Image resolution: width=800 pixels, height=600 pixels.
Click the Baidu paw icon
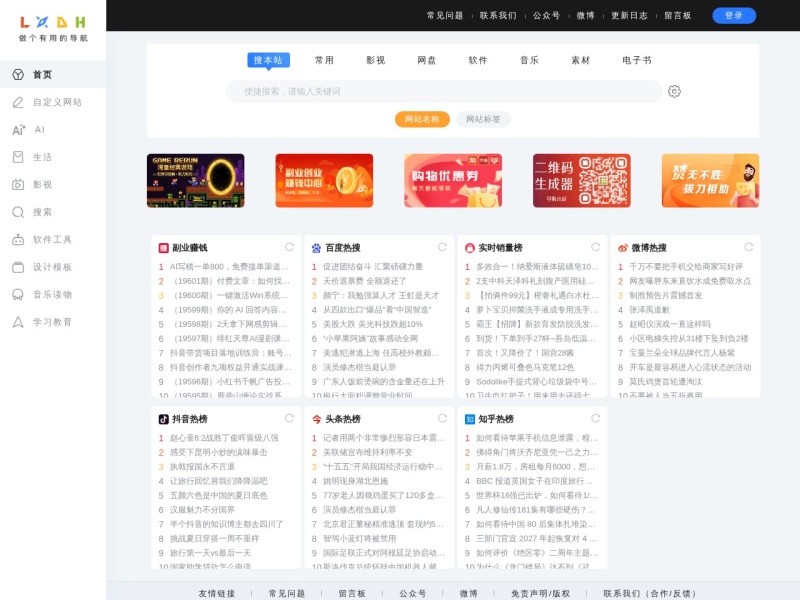[x=316, y=248]
